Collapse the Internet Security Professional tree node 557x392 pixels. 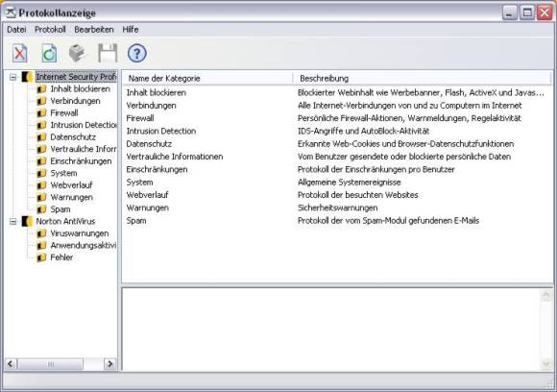13,77
